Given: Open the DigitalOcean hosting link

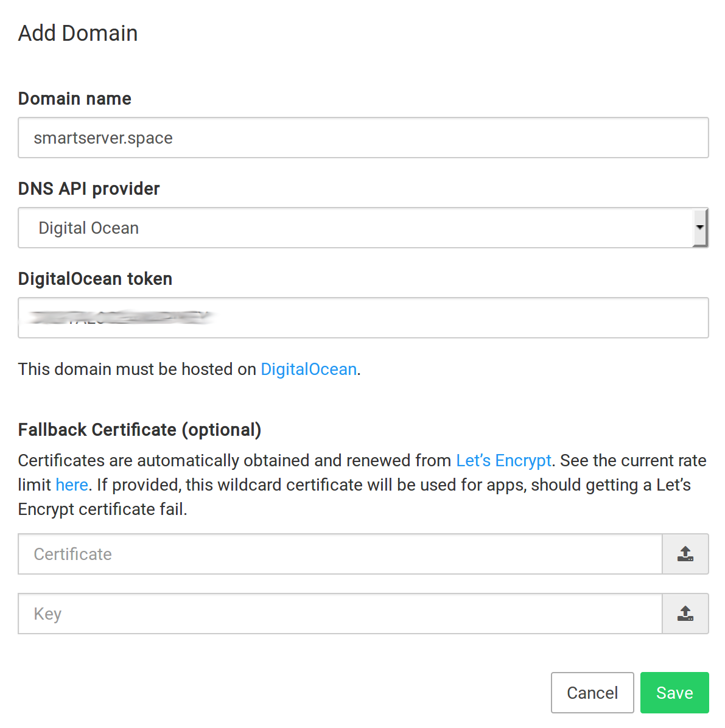Looking at the screenshot, I should [x=309, y=369].
